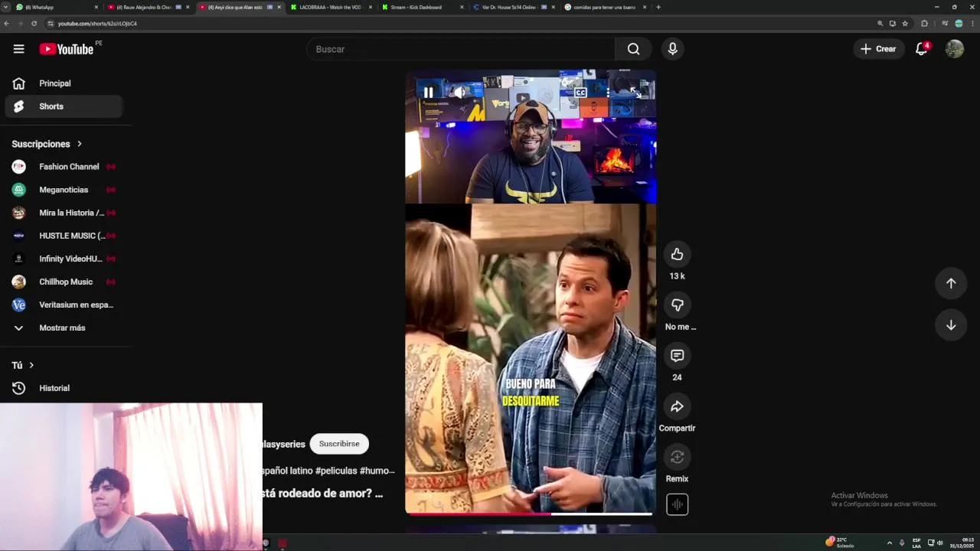The image size is (980, 551).
Task: Open the Remix option icon
Action: click(x=677, y=457)
